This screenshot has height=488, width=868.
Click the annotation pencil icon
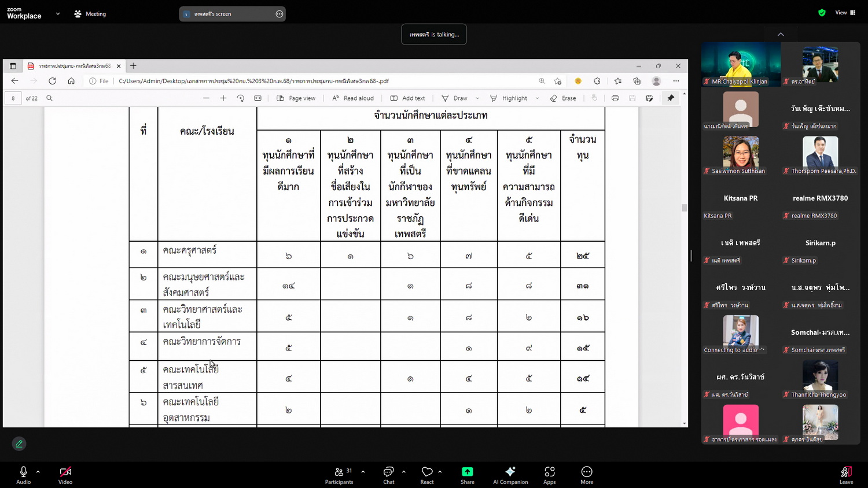19,443
